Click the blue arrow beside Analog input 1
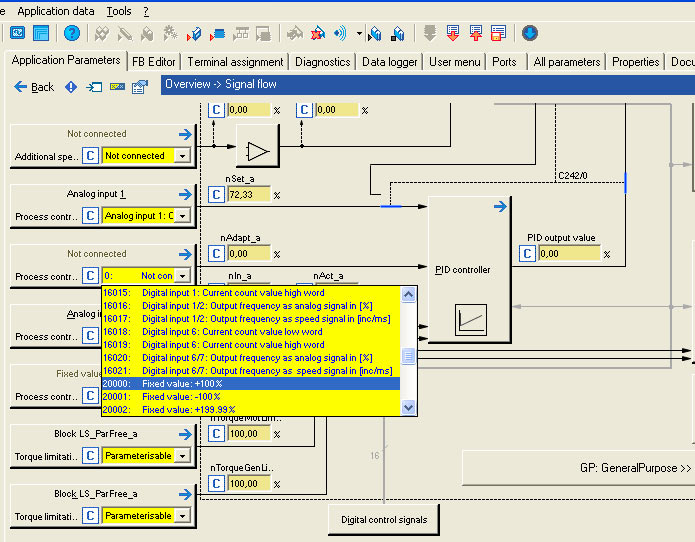Image resolution: width=695 pixels, height=542 pixels. tap(185, 194)
